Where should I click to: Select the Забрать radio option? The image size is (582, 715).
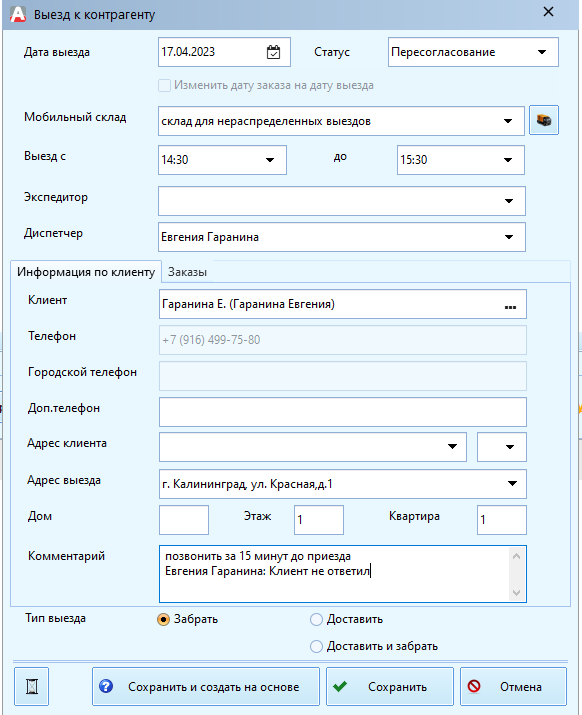tap(163, 619)
